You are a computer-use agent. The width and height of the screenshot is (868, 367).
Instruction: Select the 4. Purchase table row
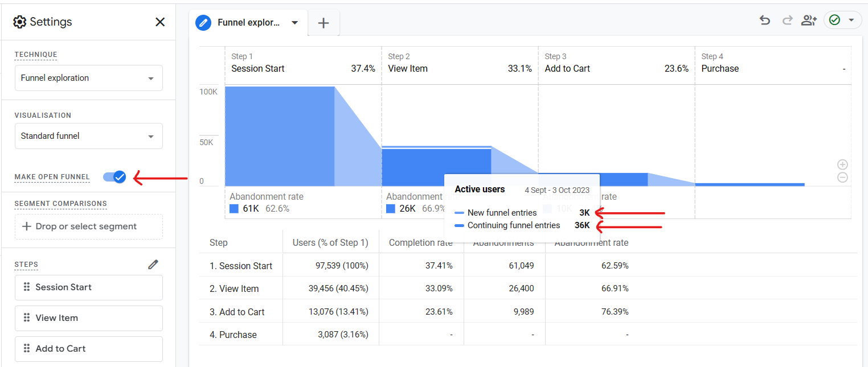(528, 335)
